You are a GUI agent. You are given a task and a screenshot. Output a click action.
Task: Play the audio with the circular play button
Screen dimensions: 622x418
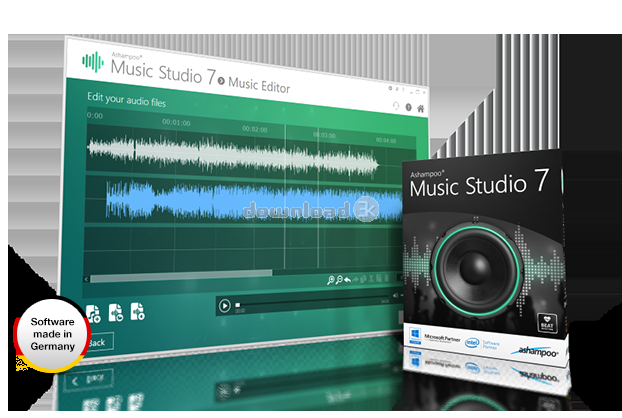pyautogui.click(x=225, y=306)
